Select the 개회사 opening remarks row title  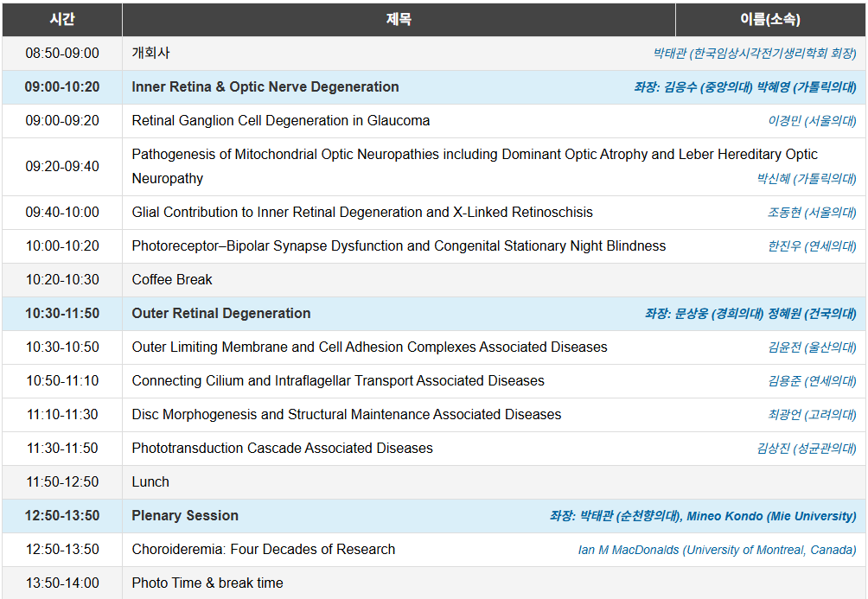150,53
